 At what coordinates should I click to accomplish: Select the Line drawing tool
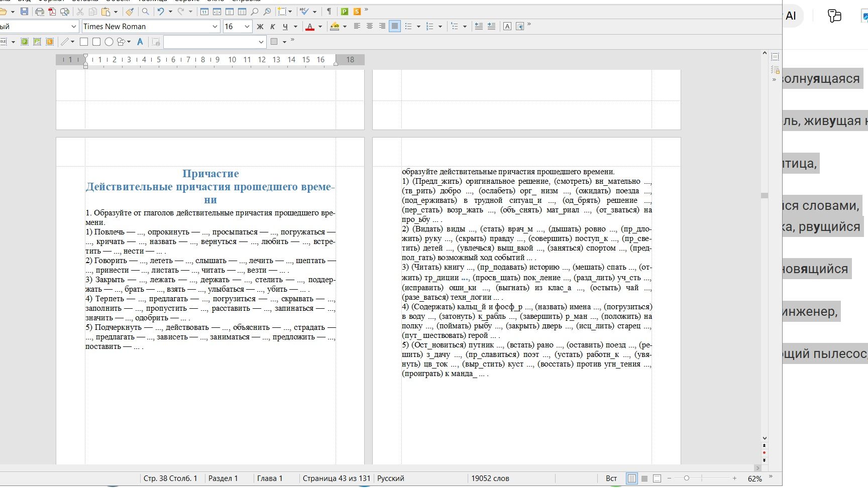[x=65, y=42]
